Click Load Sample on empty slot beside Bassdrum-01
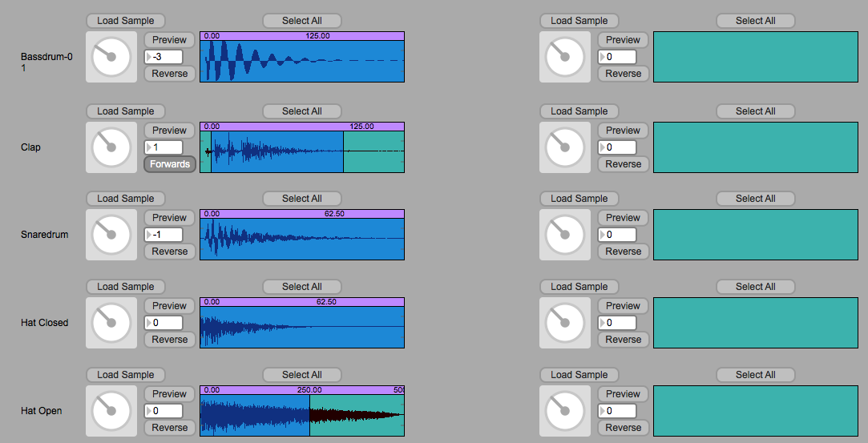868x443 pixels. point(579,21)
